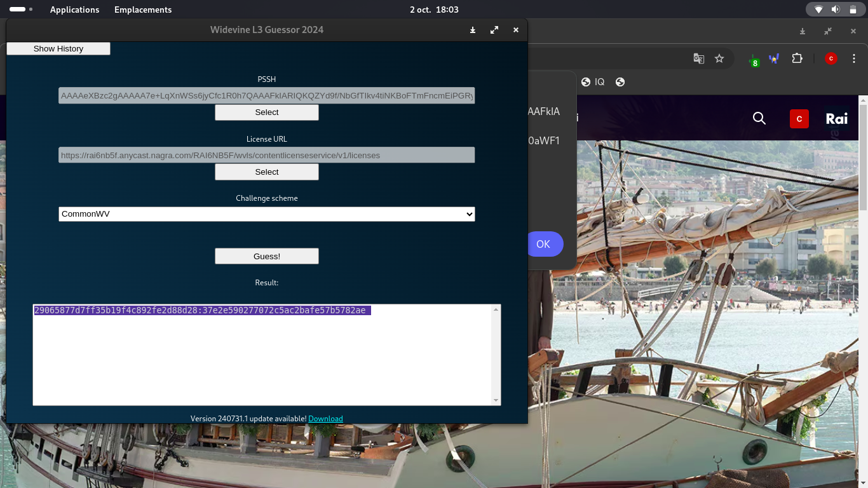Open the Extensions puzzle piece menu
Image resolution: width=868 pixels, height=488 pixels.
[x=797, y=58]
